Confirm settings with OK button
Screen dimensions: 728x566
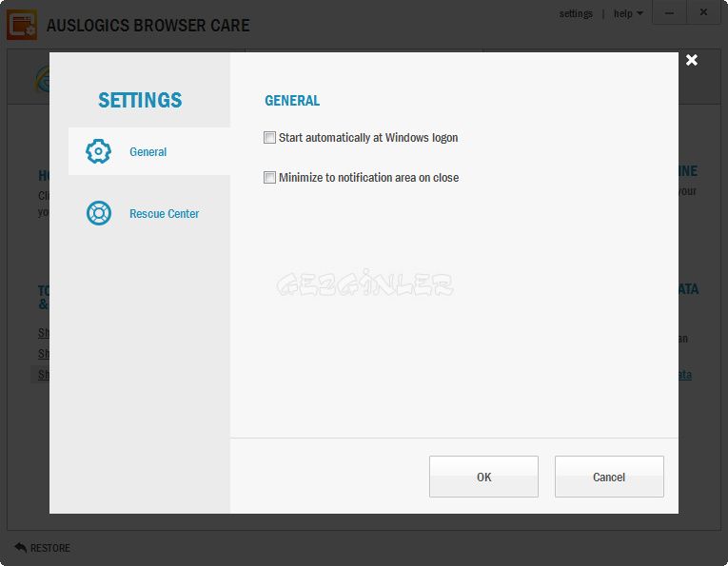tap(483, 477)
